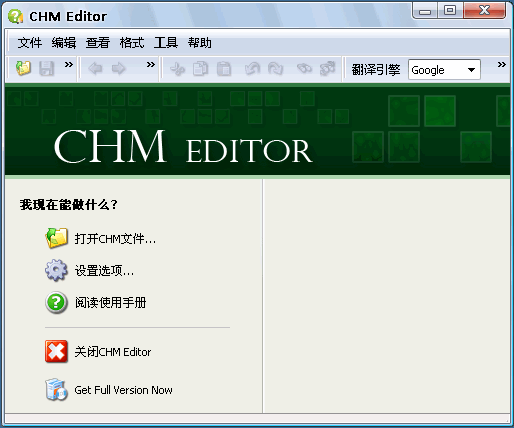Expand the navigation toolbar overflow chevron
The image size is (514, 428).
[151, 65]
